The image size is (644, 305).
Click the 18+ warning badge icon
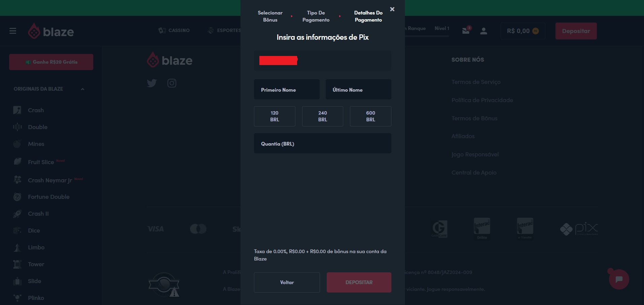click(x=164, y=285)
